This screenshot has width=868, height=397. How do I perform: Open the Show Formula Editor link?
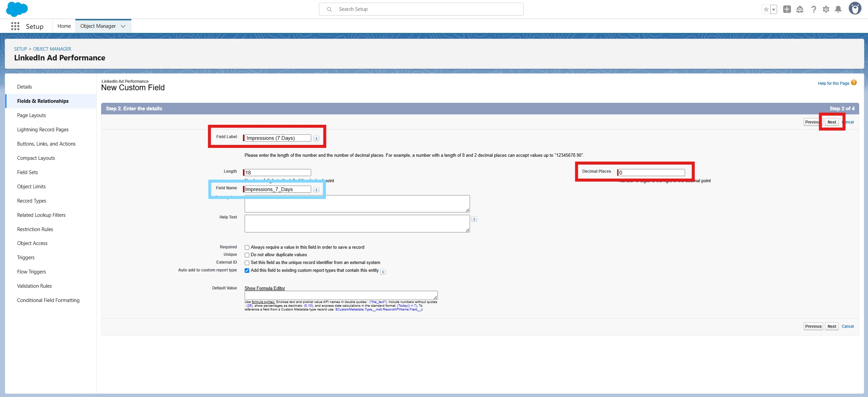(x=265, y=288)
